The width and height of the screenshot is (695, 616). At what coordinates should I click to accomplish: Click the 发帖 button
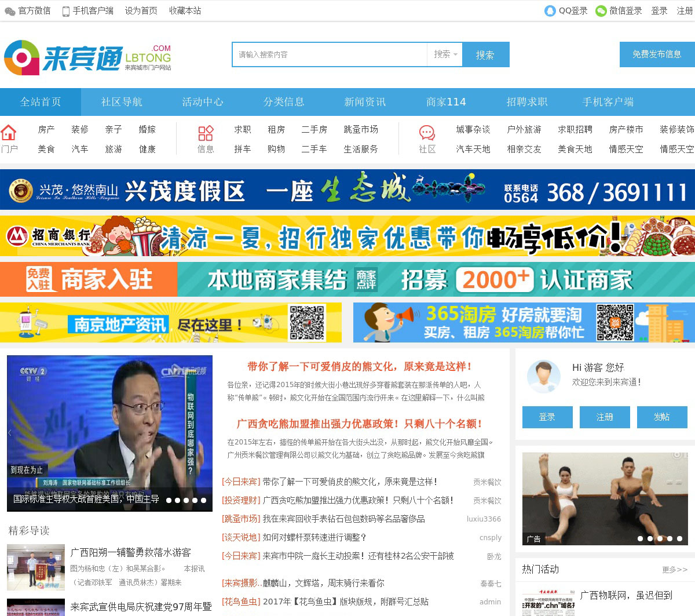(x=662, y=417)
